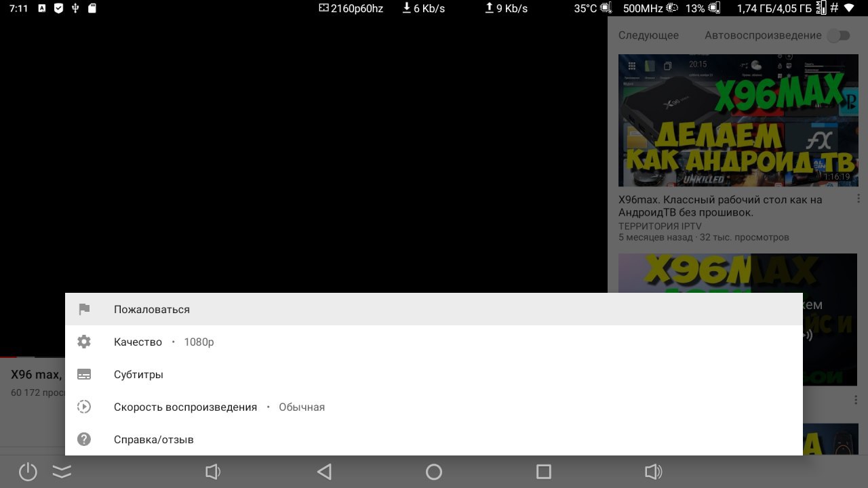Click the gear icon next to Качество
Viewport: 868px width, 488px height.
click(84, 342)
